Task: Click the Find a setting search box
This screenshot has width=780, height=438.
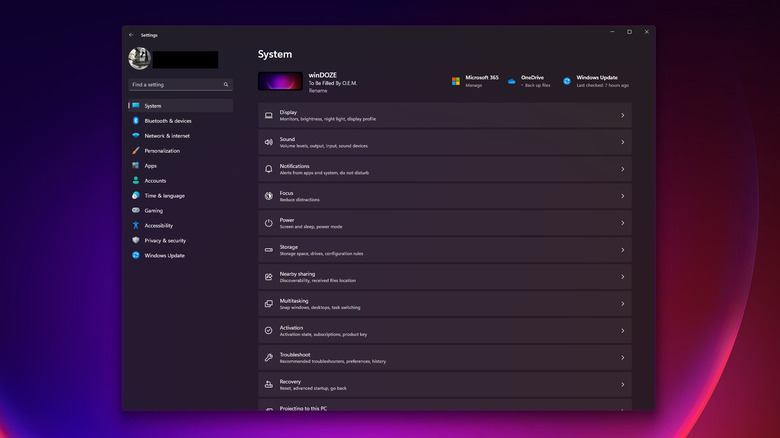Action: 178,85
